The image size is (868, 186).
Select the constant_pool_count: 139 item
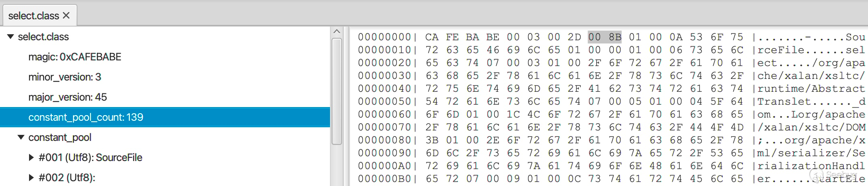165,117
